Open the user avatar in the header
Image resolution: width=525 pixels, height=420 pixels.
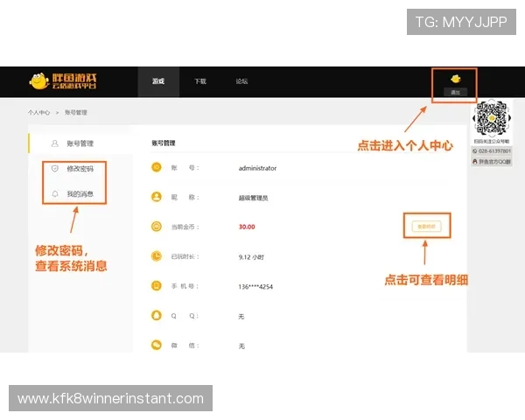(x=455, y=79)
